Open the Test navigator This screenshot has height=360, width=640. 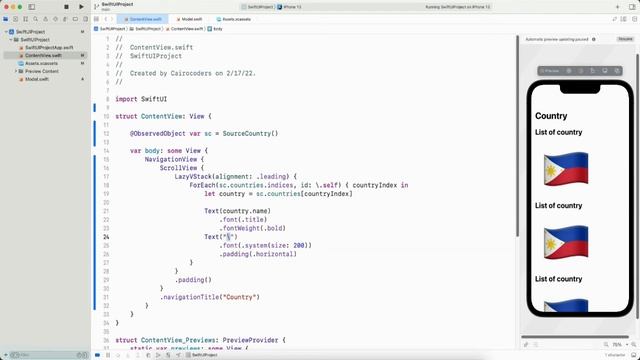tap(56, 19)
